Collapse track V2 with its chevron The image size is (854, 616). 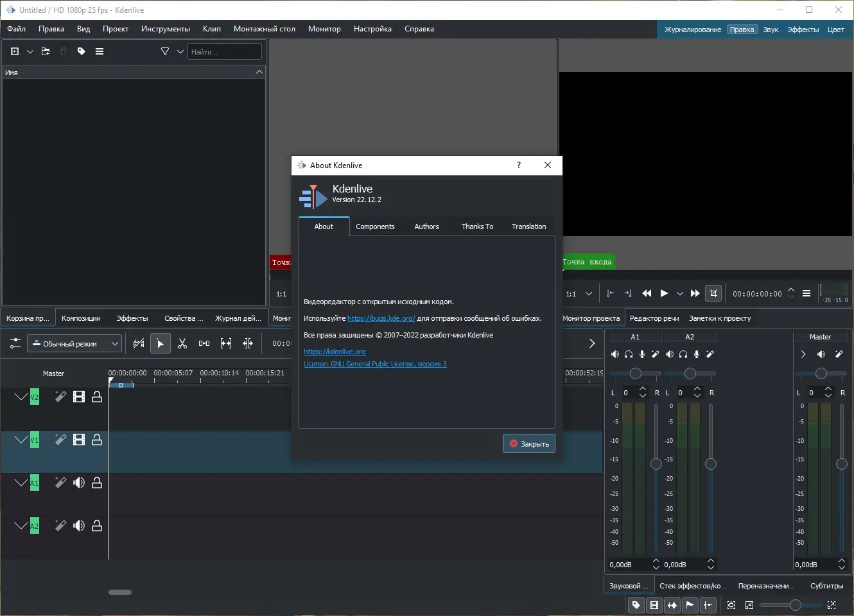21,397
